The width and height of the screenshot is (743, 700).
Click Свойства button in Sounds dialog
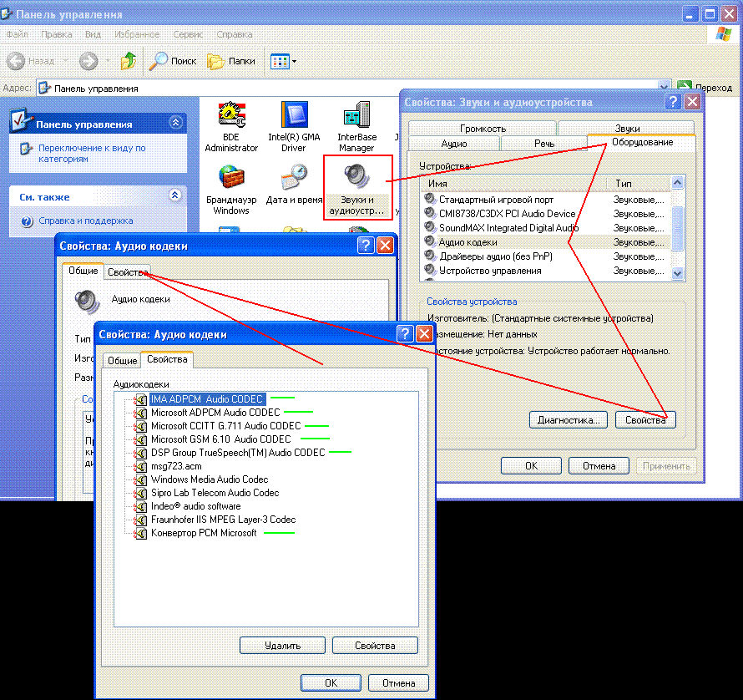coord(645,419)
